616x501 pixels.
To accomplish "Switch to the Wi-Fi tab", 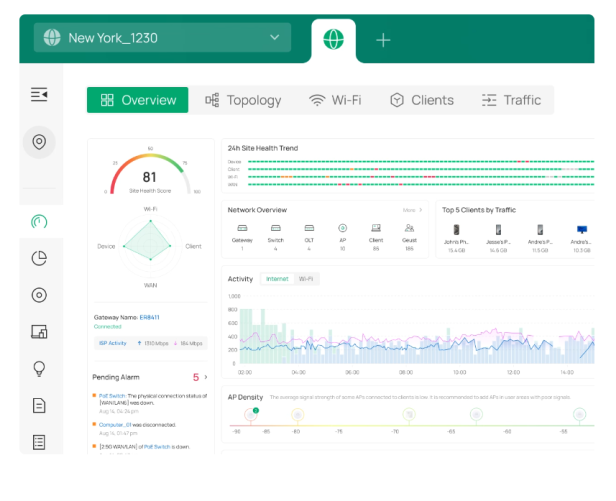I will pos(335,100).
